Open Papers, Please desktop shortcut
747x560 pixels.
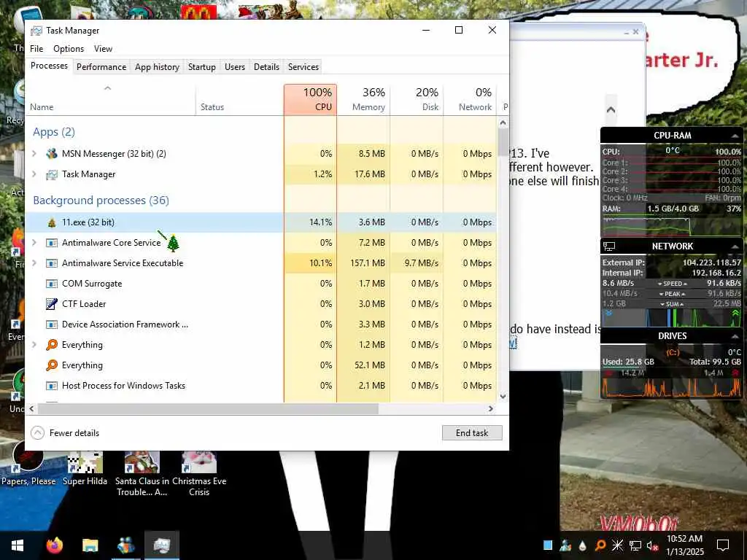pyautogui.click(x=28, y=464)
